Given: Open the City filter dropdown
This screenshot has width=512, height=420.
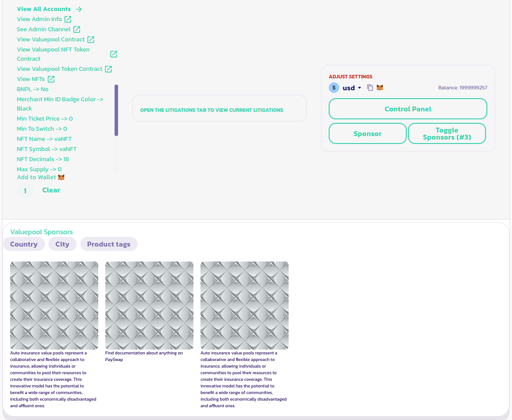Looking at the screenshot, I should (62, 244).
